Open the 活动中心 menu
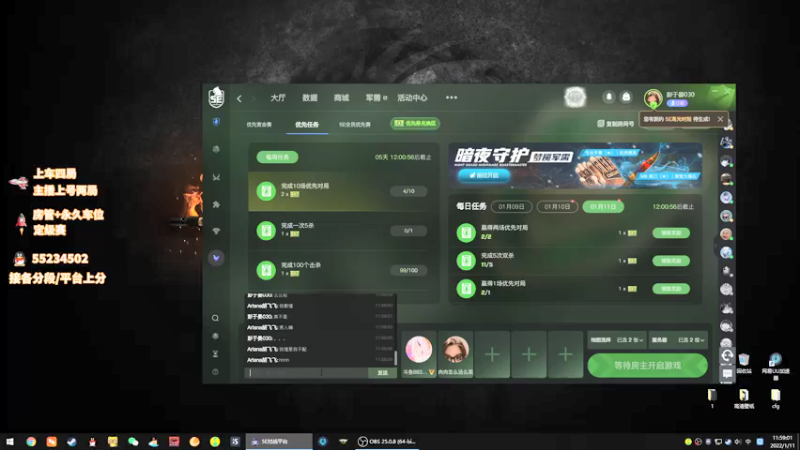 [x=412, y=97]
